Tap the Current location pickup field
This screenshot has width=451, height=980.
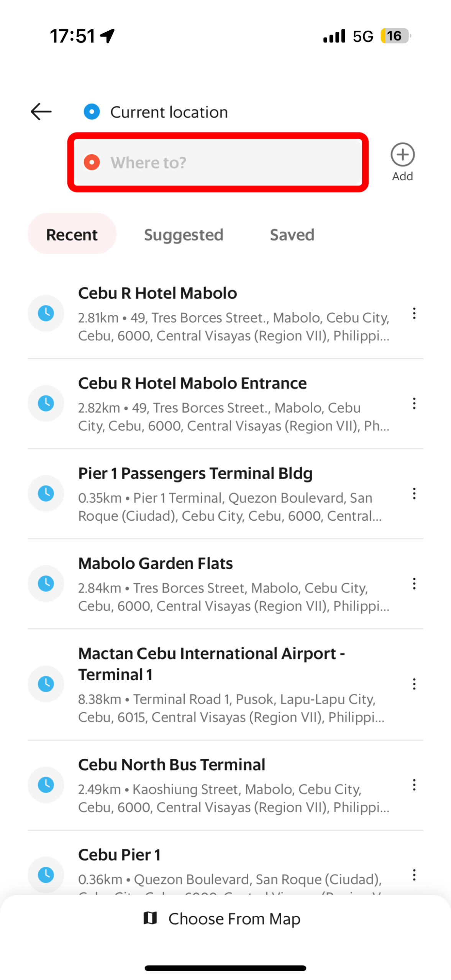tap(169, 112)
